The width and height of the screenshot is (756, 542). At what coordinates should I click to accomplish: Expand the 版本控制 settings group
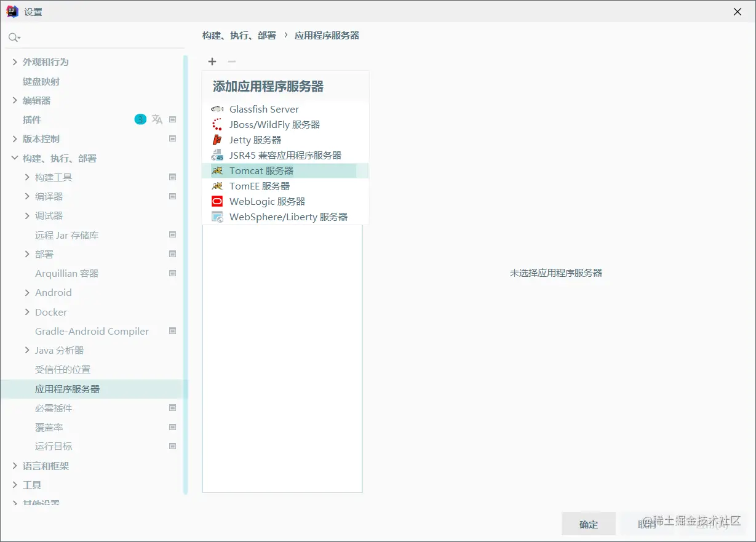pyautogui.click(x=15, y=138)
